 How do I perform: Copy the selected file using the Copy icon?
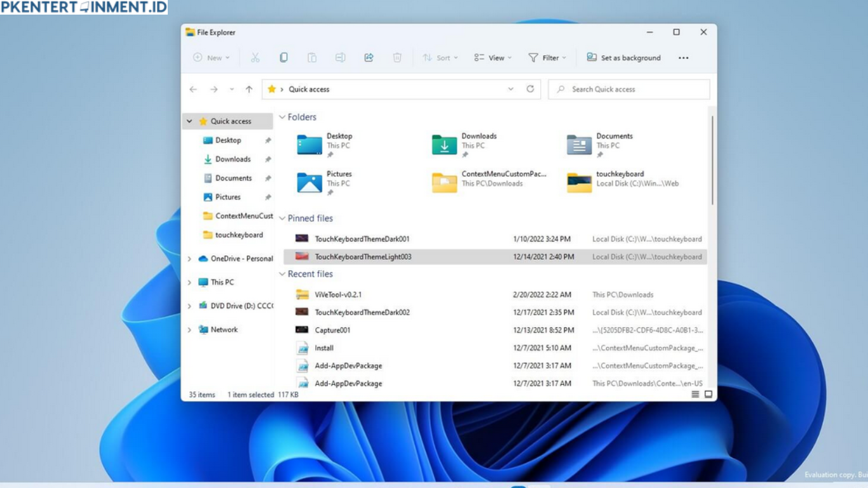click(x=283, y=57)
